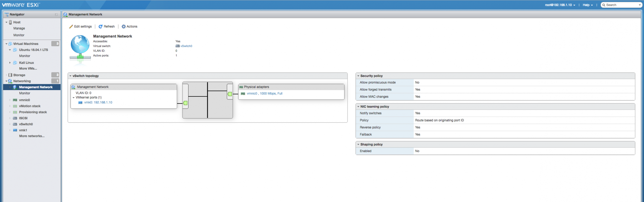The image size is (644, 202).
Task: Expand the Storage tree node
Action: (6, 75)
